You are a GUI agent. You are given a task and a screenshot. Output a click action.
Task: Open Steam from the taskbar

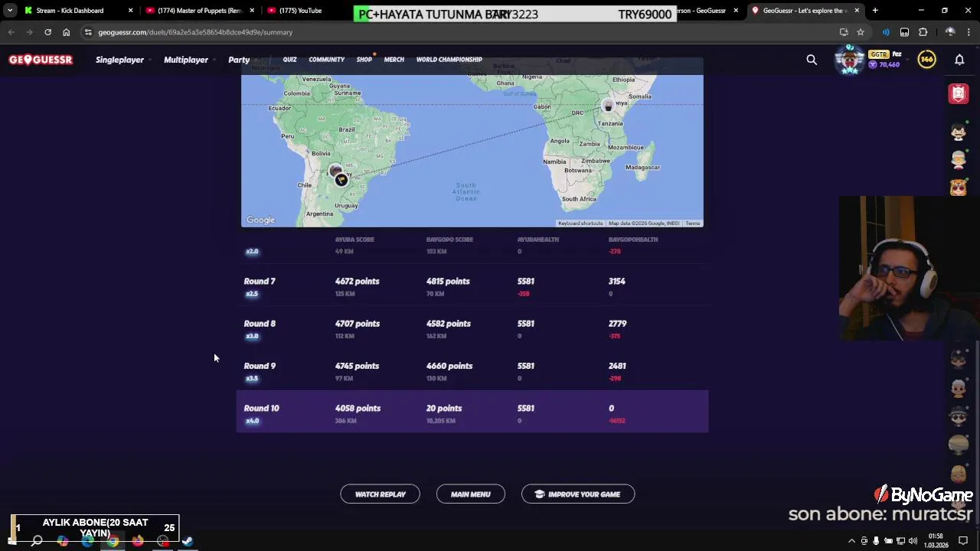(x=188, y=541)
